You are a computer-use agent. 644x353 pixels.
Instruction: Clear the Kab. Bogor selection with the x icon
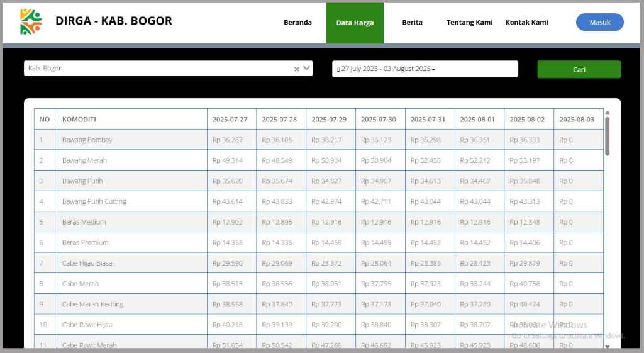click(297, 69)
